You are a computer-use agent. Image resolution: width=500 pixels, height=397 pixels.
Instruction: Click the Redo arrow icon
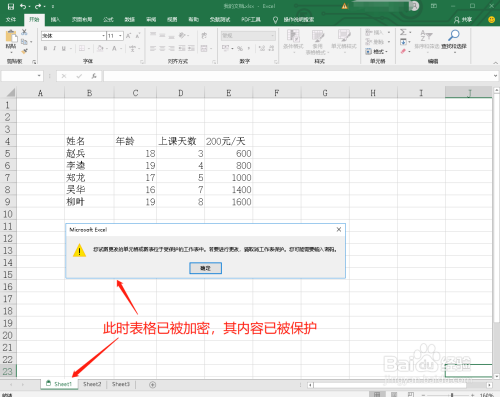pos(38,6)
